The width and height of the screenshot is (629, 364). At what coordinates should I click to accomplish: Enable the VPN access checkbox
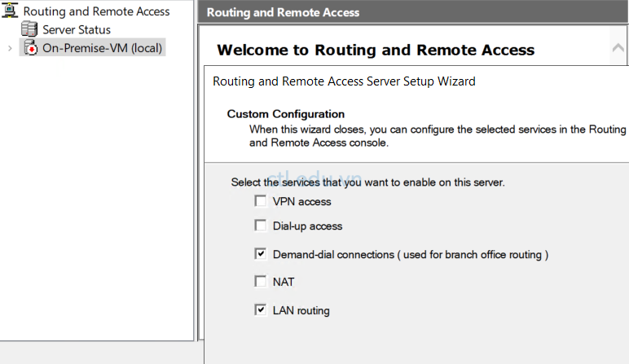(261, 201)
